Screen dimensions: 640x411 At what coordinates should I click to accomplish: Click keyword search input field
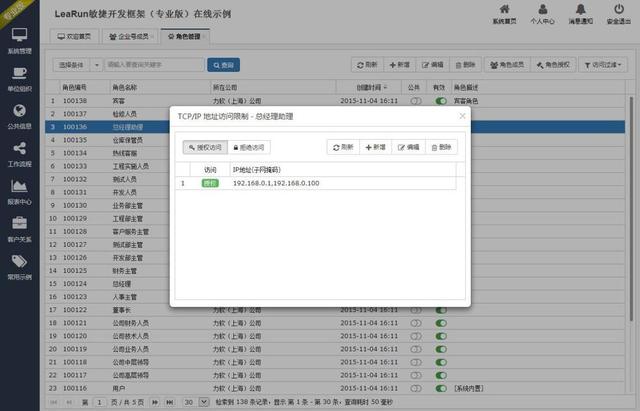click(154, 65)
